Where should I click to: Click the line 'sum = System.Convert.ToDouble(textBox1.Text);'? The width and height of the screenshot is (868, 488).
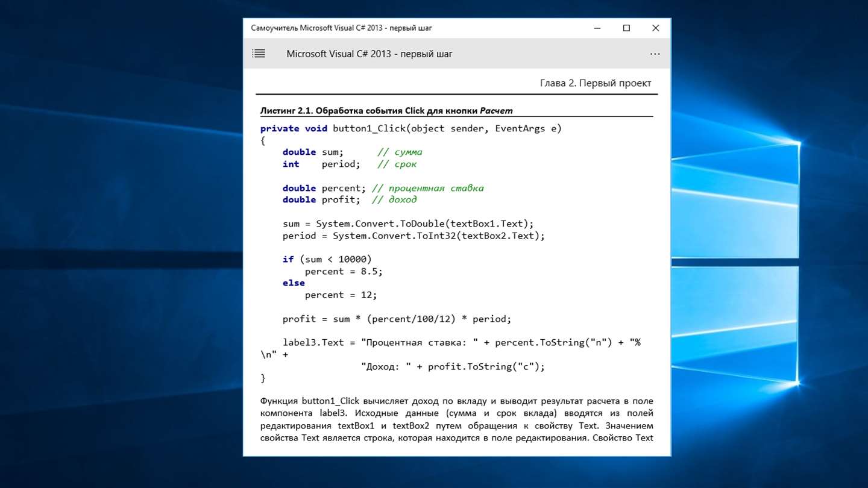(408, 224)
